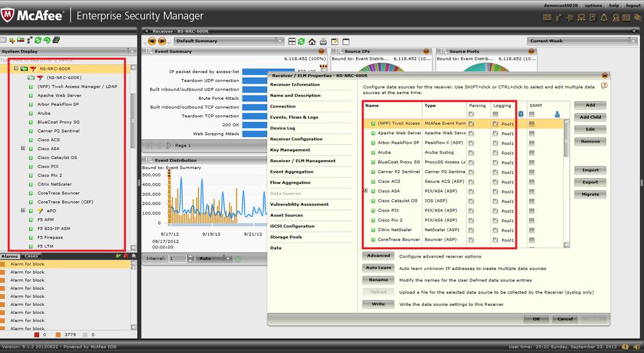The image size is (644, 353).
Task: Toggle SNMP checkbox for BlueCoat Proxy SG
Action: pos(532,162)
